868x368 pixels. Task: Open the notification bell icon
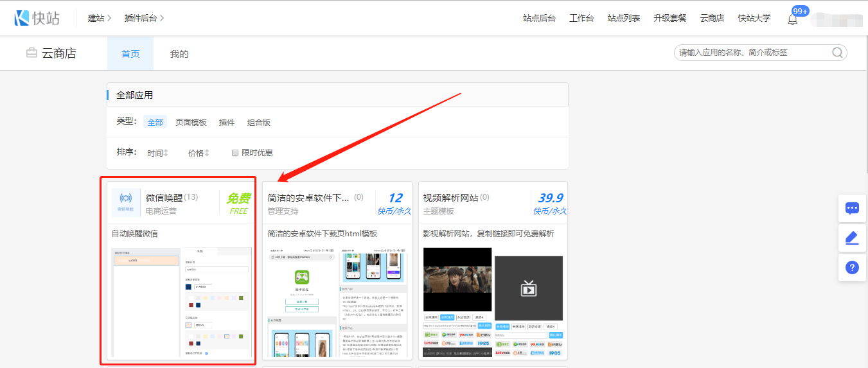tap(792, 19)
